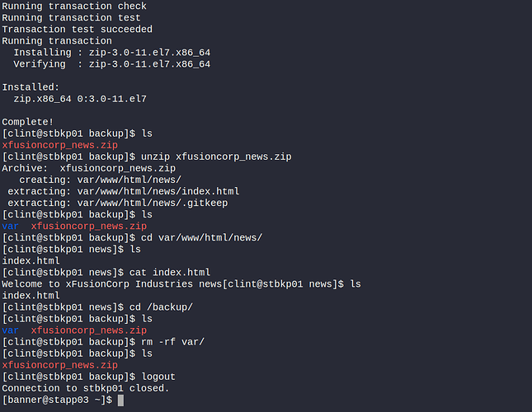
Task: Click the 'Archive: xfusioncorp_news.zip' output line
Action: pos(88,168)
